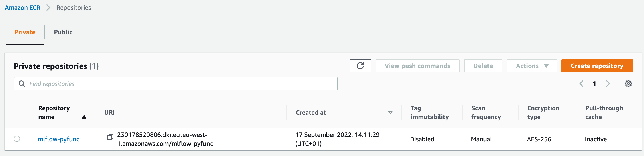Select the mlflow-pyfunc repository radio button
This screenshot has width=644, height=156.
tap(17, 139)
